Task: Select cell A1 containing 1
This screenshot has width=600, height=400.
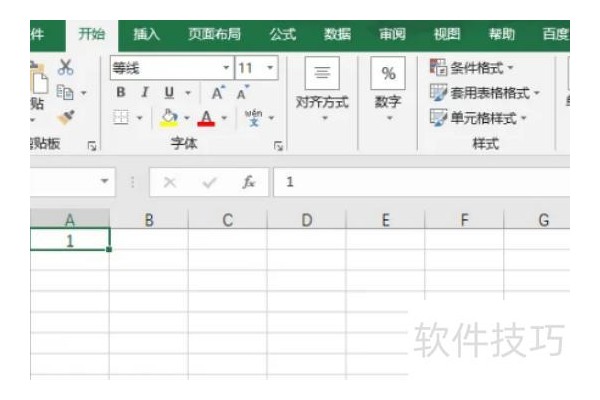Action: coord(70,240)
